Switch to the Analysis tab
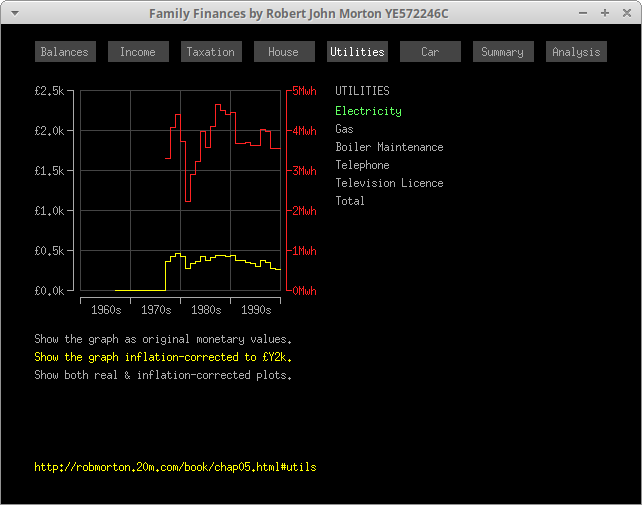642x505 pixels. click(x=576, y=52)
